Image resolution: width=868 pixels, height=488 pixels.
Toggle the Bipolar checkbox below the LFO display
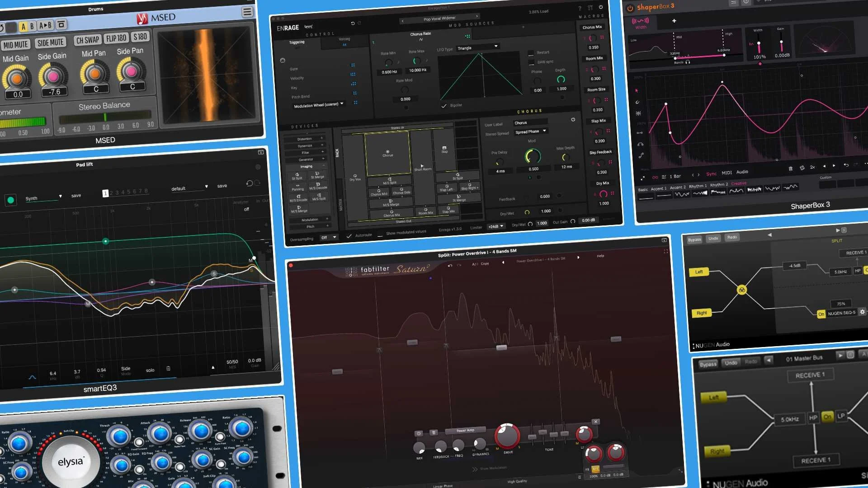coord(443,105)
